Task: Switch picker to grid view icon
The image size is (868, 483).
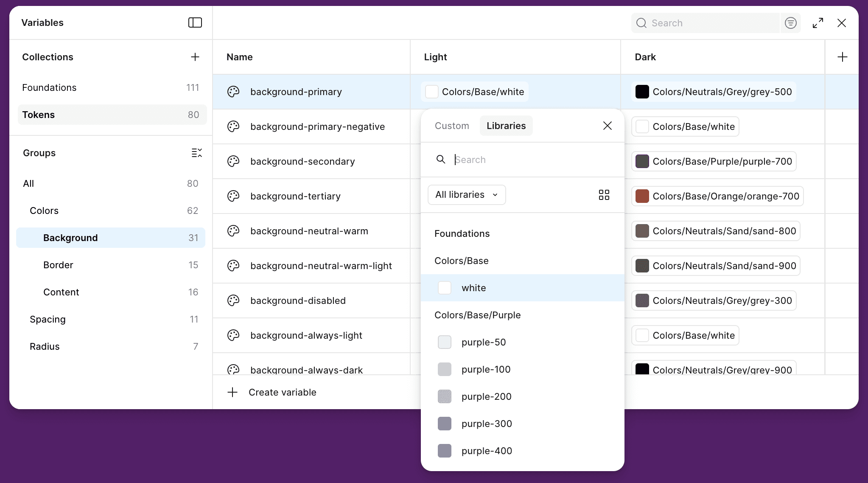Action: click(x=604, y=195)
